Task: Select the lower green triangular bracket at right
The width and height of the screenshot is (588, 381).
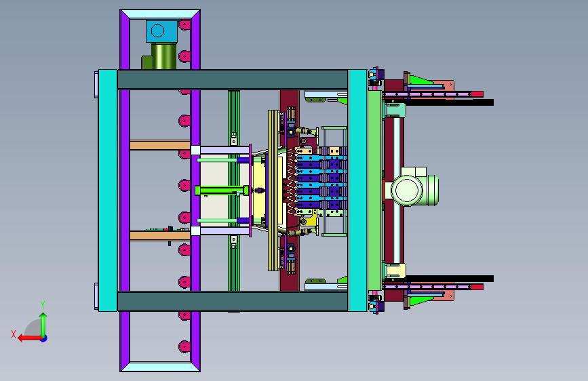Action: coord(420,301)
